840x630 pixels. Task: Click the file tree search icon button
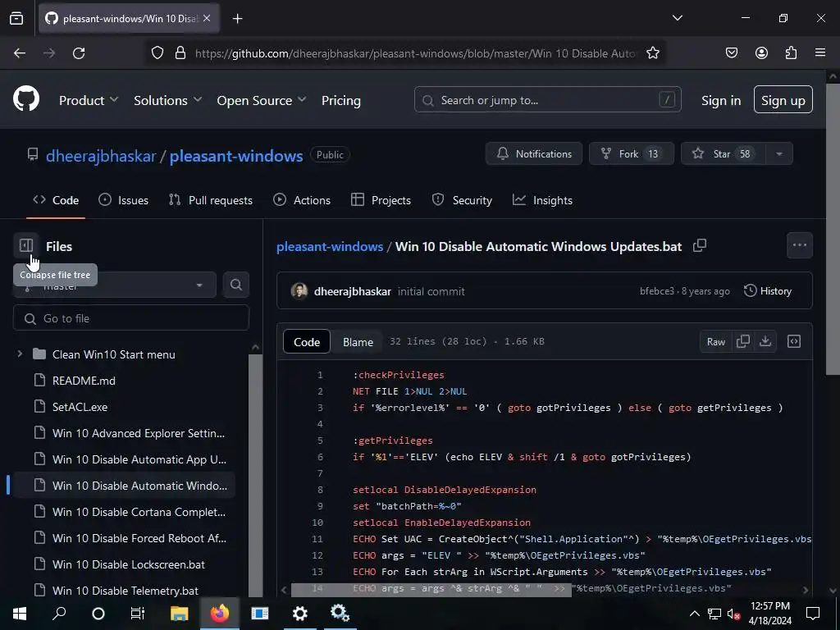(235, 285)
